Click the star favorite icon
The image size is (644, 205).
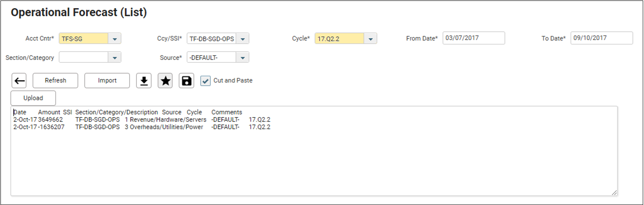[x=165, y=81]
